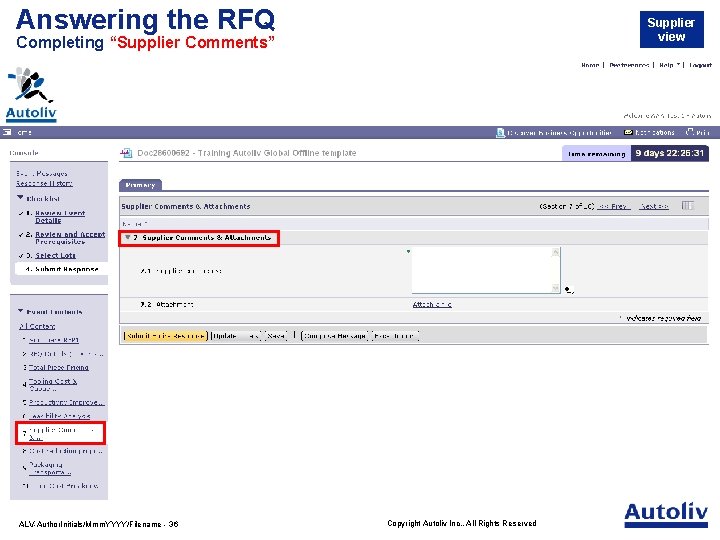Screen dimensions: 720x540
Task: Click the Logout link
Action: (700, 65)
